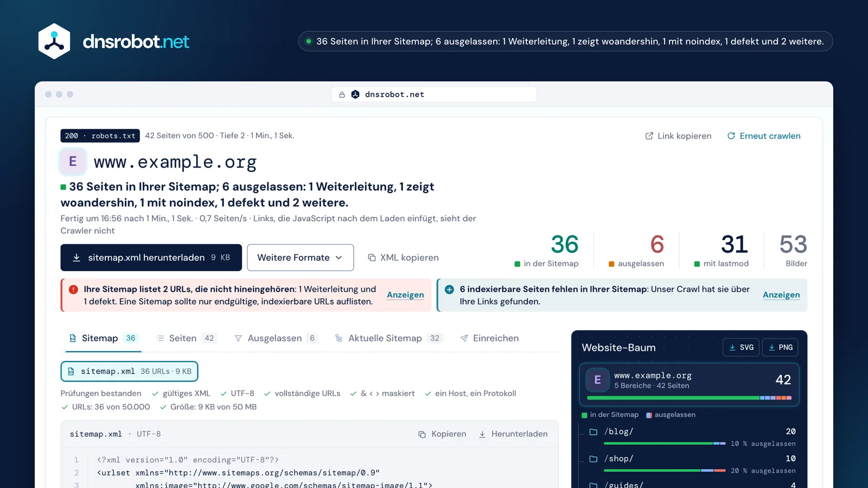Click Link kopieren

[x=678, y=136]
